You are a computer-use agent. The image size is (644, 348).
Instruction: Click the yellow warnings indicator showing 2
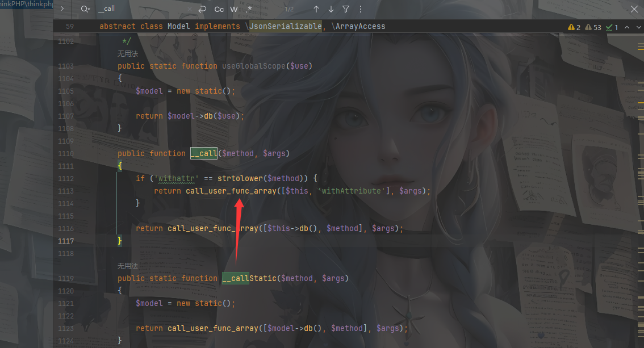[x=574, y=27]
